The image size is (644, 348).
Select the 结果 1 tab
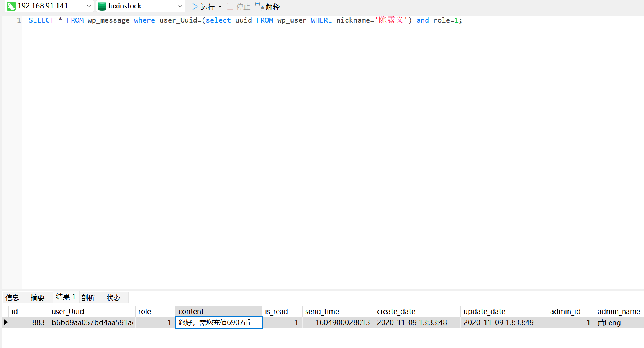tap(66, 297)
